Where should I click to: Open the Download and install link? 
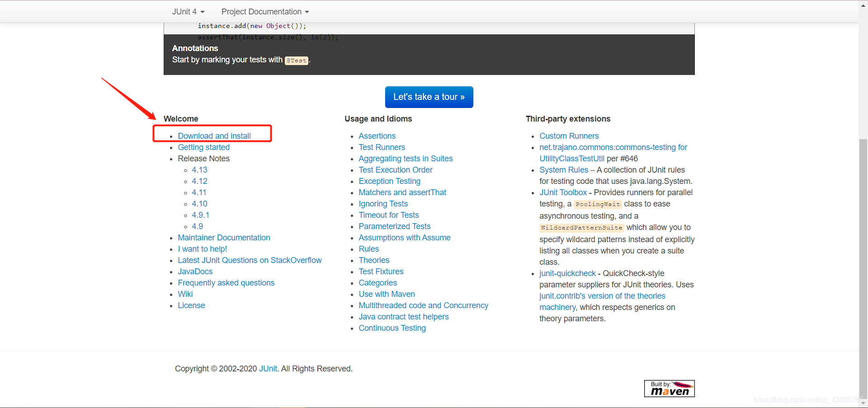pos(214,136)
